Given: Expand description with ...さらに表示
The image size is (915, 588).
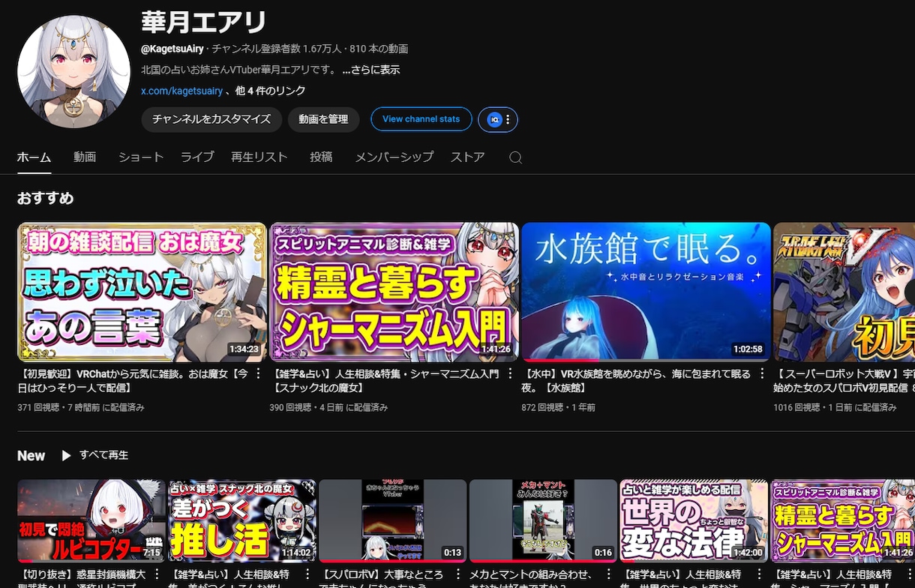Looking at the screenshot, I should click(370, 70).
